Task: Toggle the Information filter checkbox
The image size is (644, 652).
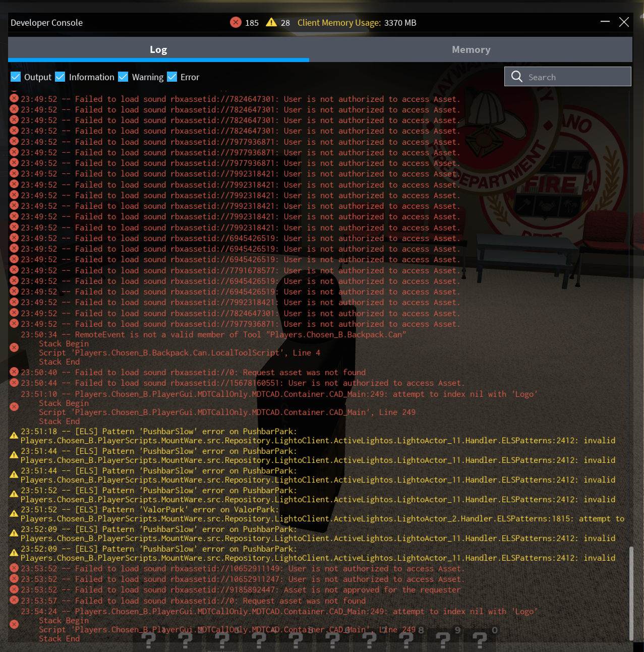Action: tap(61, 77)
